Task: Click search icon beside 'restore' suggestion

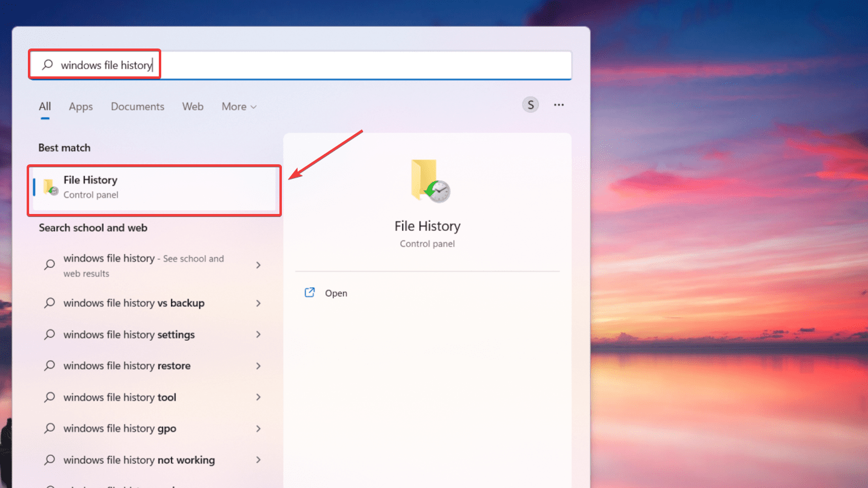Action: (50, 366)
